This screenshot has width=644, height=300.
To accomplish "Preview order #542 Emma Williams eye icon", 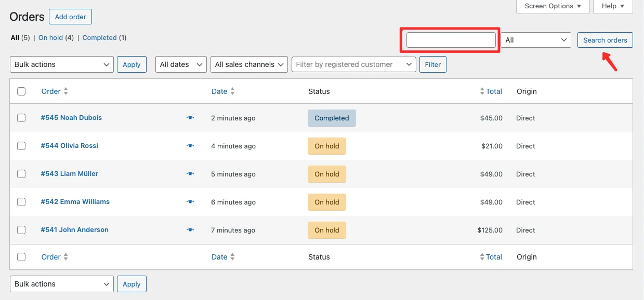I will click(x=190, y=202).
